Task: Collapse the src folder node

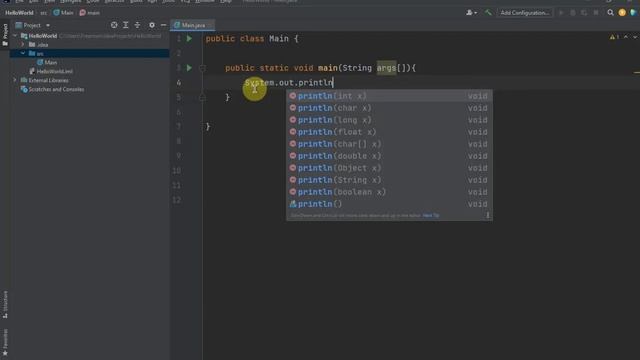Action: (23, 53)
